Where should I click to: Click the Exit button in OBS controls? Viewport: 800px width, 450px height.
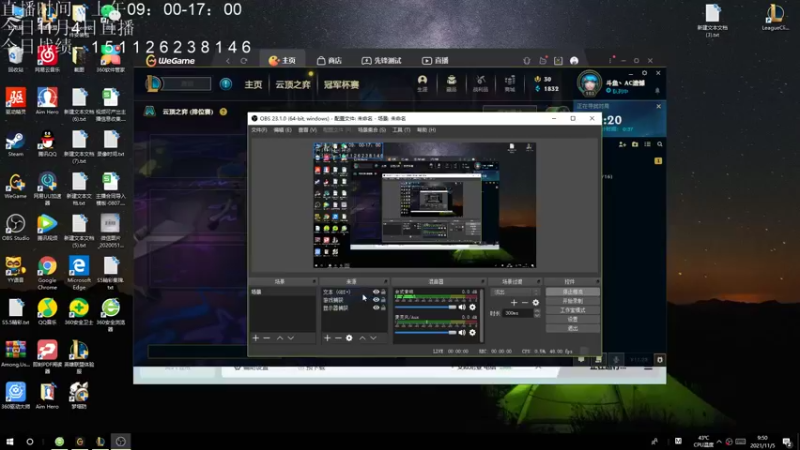pyautogui.click(x=572, y=329)
